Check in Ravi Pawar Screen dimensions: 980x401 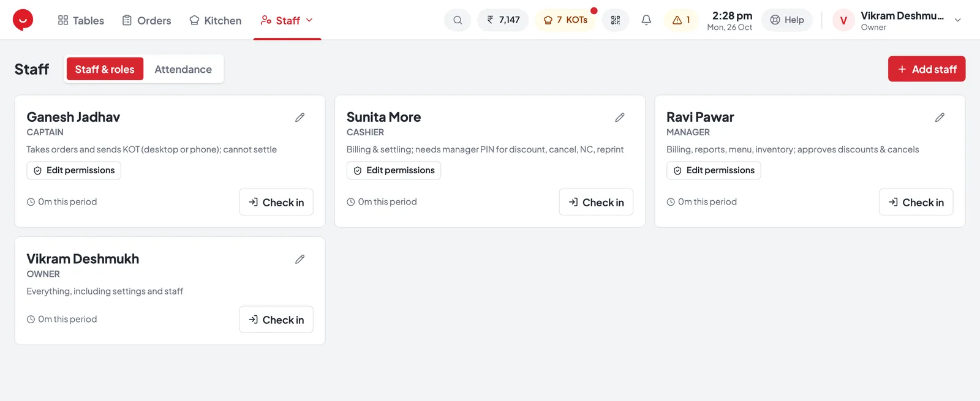point(916,202)
